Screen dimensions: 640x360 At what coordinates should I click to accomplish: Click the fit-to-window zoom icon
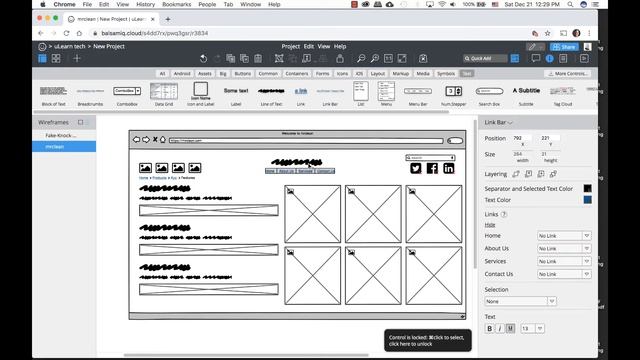pyautogui.click(x=402, y=58)
